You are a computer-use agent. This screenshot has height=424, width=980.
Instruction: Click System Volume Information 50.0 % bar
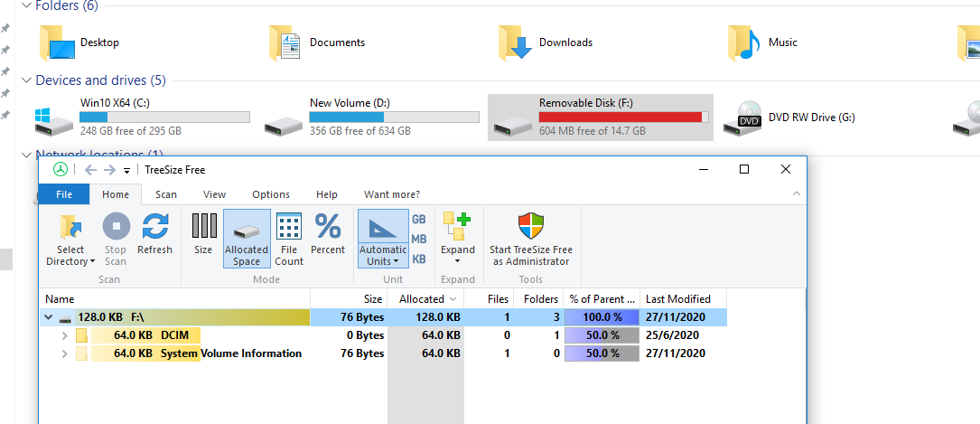pyautogui.click(x=602, y=353)
